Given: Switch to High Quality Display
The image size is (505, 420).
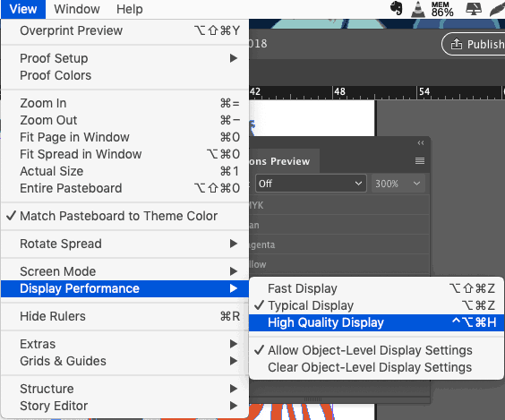Looking at the screenshot, I should coord(376,322).
